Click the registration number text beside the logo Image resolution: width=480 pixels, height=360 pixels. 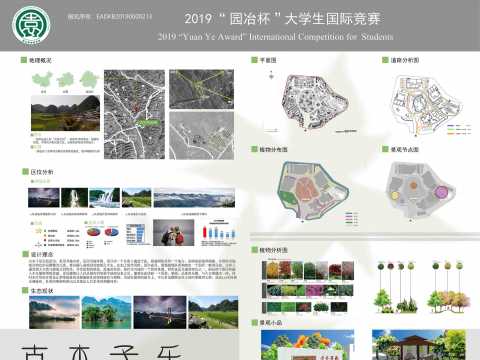click(x=110, y=16)
